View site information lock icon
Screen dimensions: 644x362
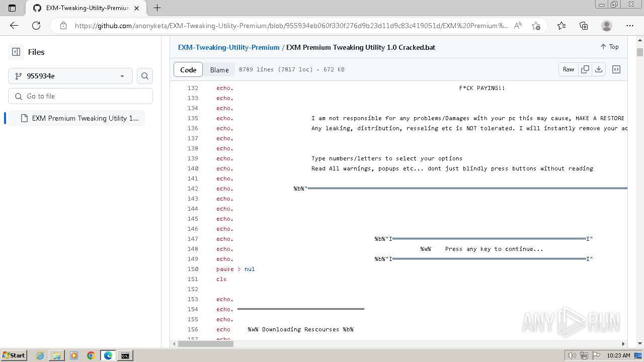pos(63,26)
